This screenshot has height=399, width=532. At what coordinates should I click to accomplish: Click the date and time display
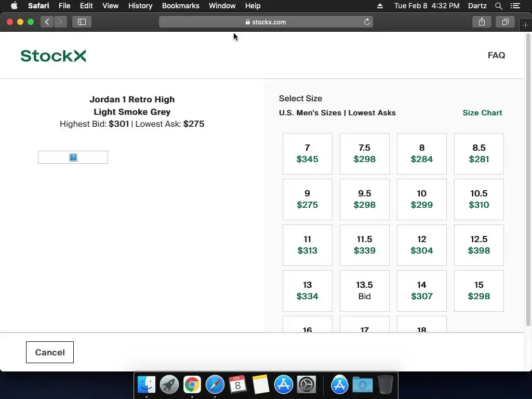click(x=427, y=6)
